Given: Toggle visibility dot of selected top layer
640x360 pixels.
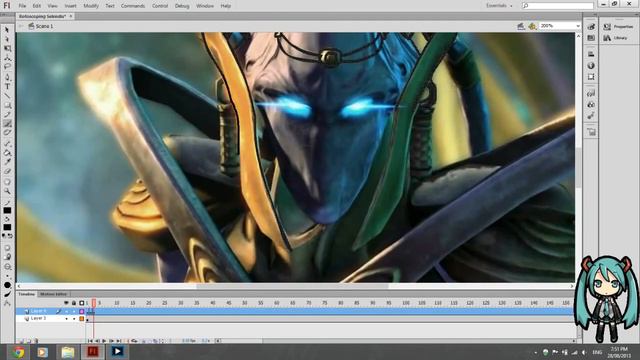Looking at the screenshot, I should [x=67, y=311].
